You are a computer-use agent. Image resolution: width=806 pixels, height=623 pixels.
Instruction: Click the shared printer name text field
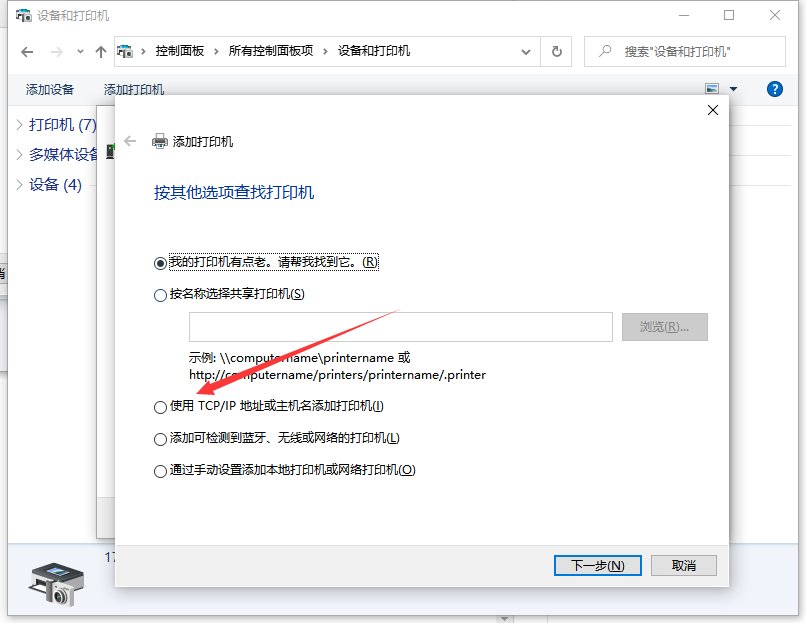click(x=400, y=327)
